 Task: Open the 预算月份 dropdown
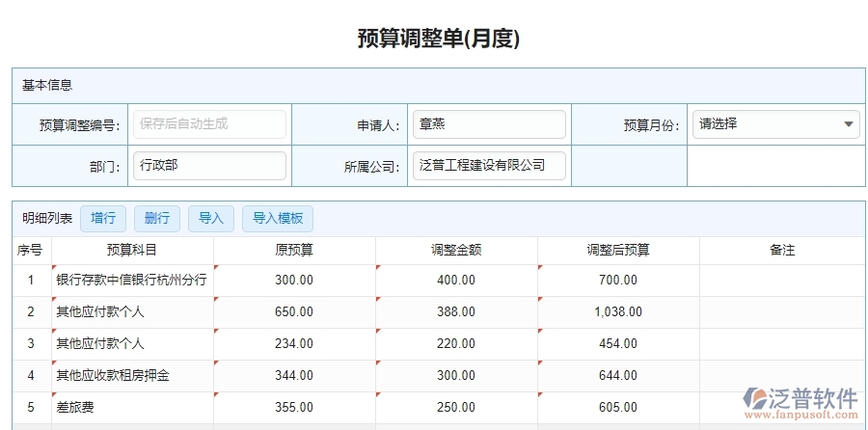[775, 124]
